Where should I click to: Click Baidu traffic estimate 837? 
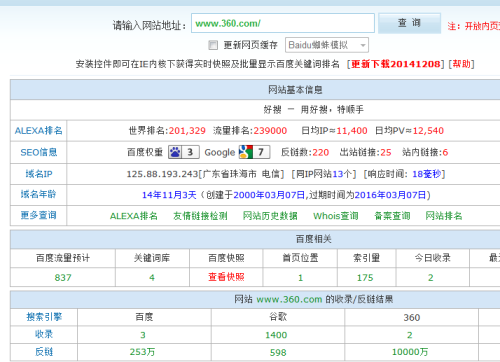click(x=63, y=277)
